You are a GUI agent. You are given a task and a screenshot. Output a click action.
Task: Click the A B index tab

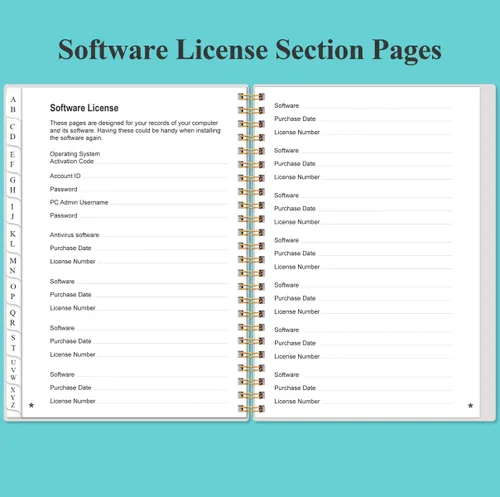pyautogui.click(x=13, y=104)
